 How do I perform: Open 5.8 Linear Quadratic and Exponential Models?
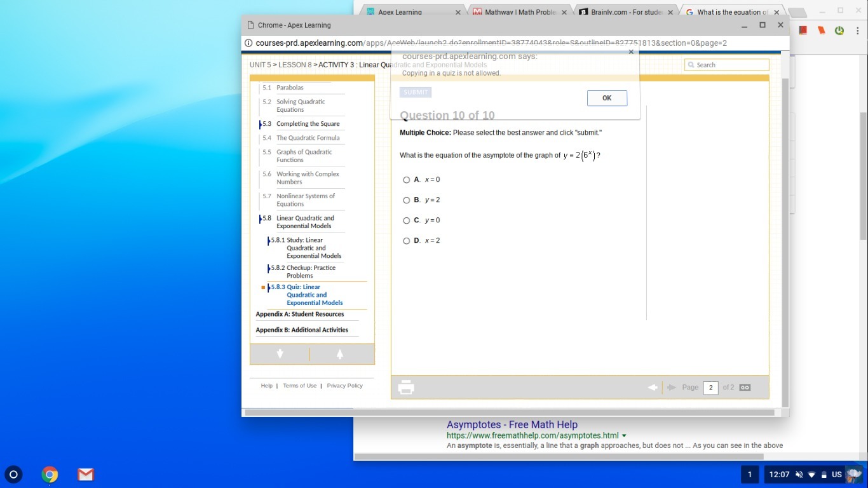pyautogui.click(x=305, y=222)
